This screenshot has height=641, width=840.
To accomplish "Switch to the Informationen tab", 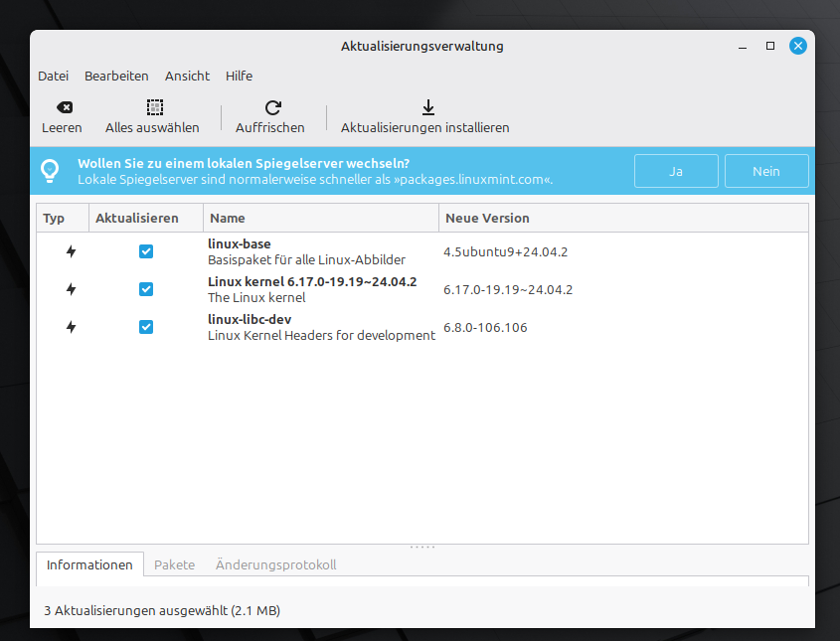I will click(x=89, y=564).
